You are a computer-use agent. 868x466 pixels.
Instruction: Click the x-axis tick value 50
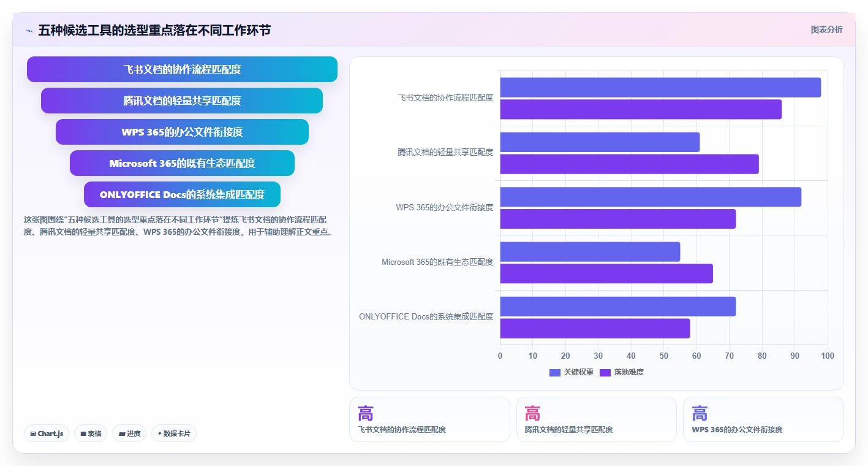click(x=664, y=356)
